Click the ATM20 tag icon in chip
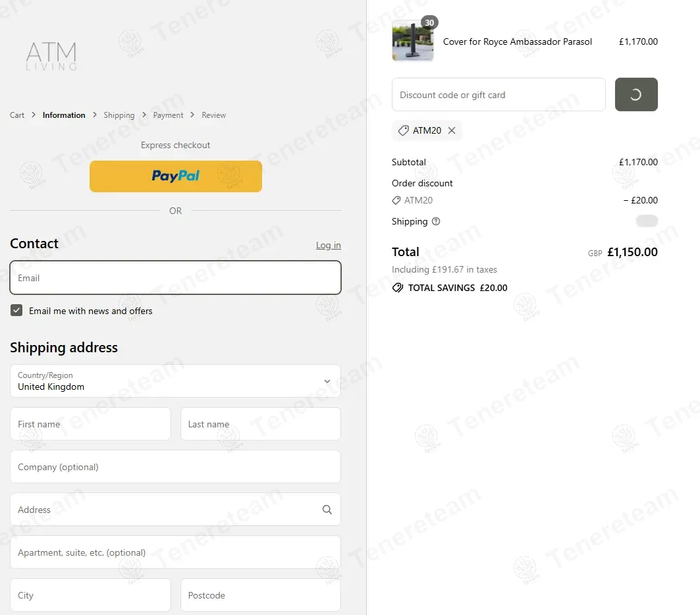This screenshot has width=700, height=615. [403, 130]
